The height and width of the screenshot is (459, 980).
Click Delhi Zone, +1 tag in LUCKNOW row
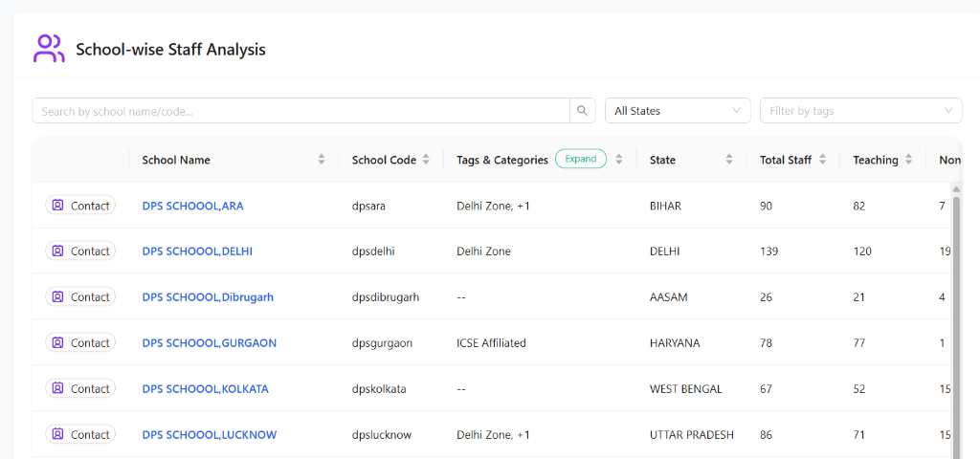493,435
